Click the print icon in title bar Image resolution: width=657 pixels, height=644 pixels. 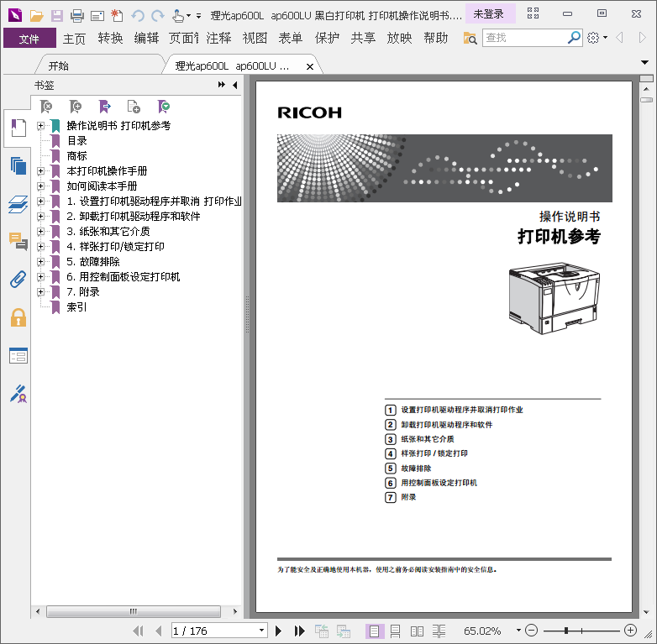tap(76, 16)
